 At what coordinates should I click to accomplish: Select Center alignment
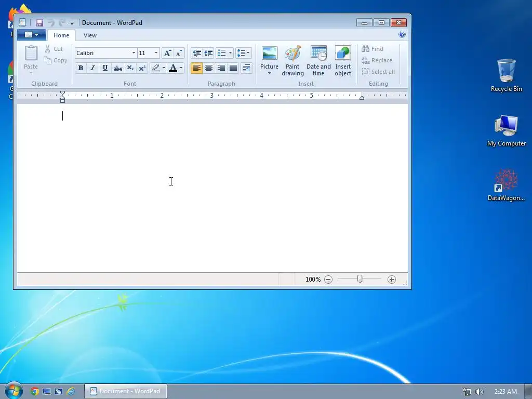pos(209,68)
